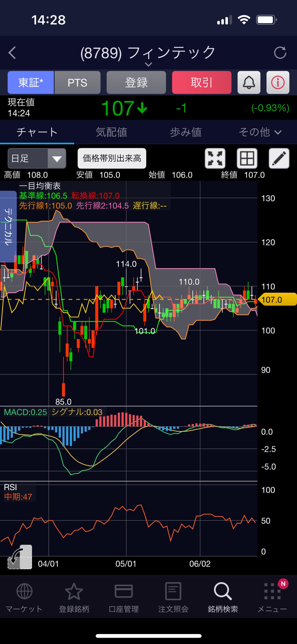
Task: Refresh the stock quote data
Action: 280,53
